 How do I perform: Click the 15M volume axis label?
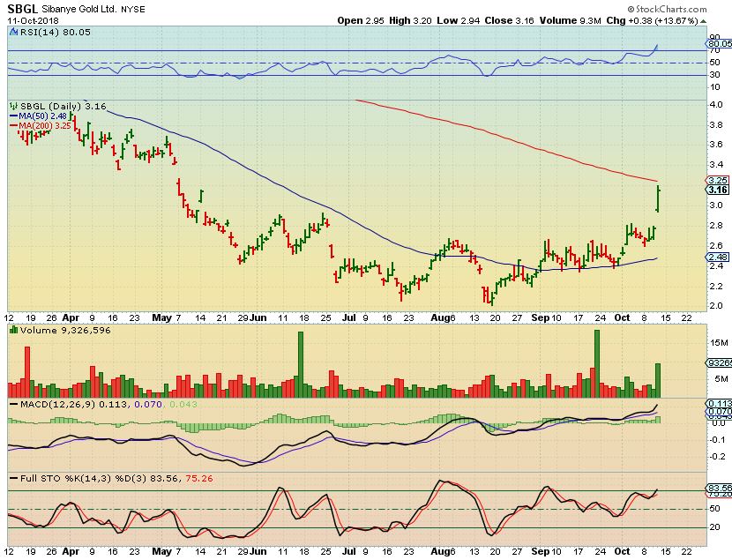coord(719,343)
